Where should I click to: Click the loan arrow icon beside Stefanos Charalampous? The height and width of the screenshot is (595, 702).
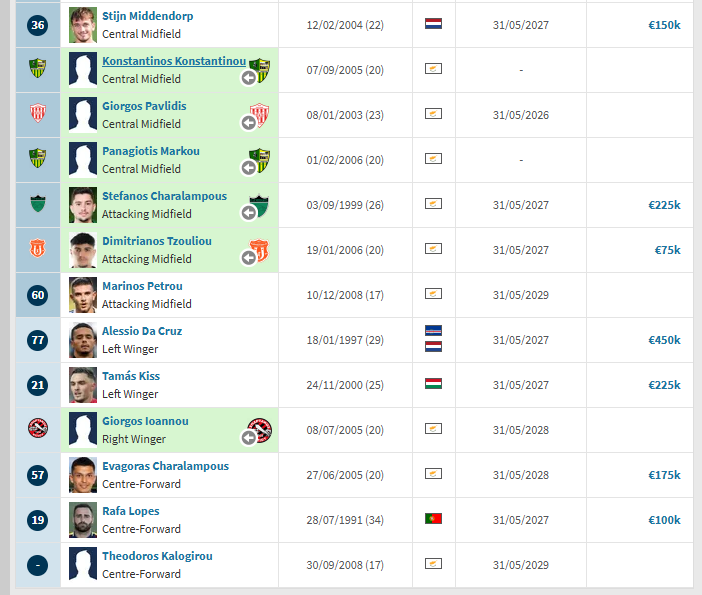click(x=248, y=213)
